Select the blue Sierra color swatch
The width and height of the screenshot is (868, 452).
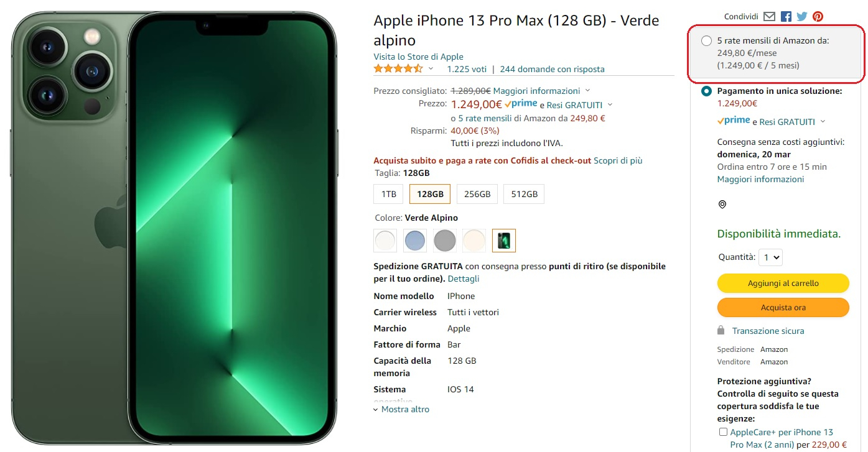(415, 241)
